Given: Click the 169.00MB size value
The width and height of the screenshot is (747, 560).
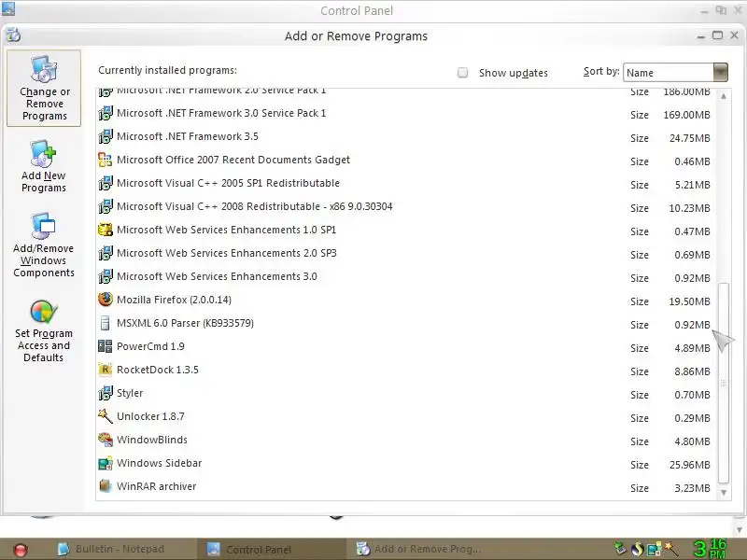Looking at the screenshot, I should click(x=686, y=115).
